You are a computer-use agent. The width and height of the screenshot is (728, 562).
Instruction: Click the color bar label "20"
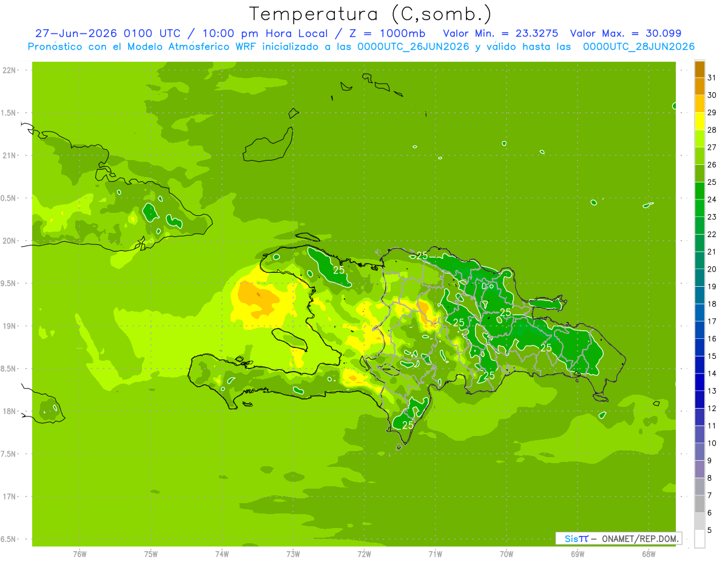[712, 269]
